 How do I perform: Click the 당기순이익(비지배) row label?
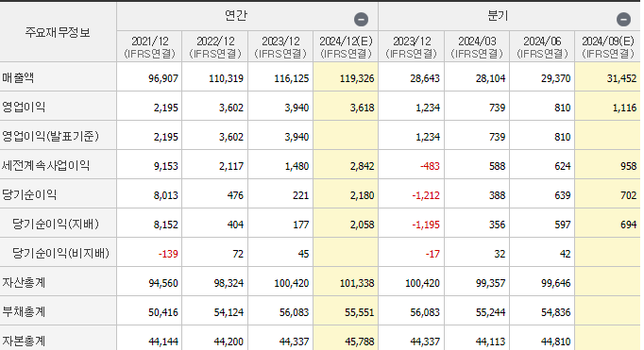tap(60, 253)
